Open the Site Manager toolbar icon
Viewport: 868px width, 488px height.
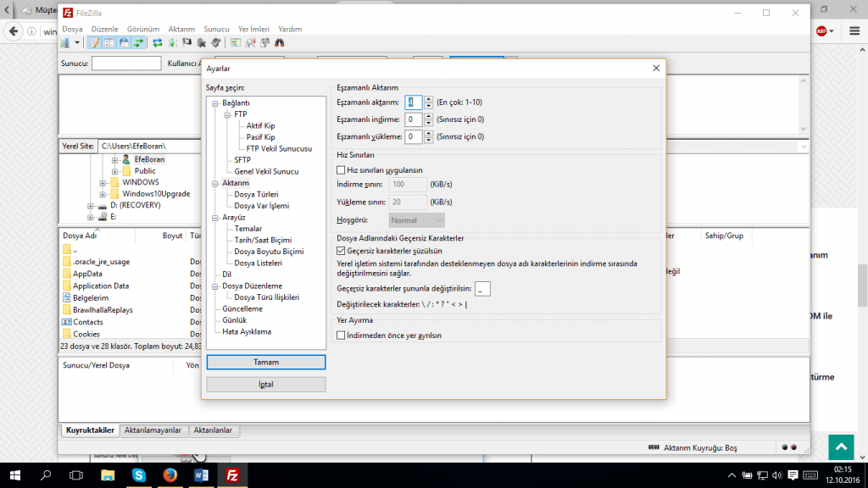tap(66, 42)
